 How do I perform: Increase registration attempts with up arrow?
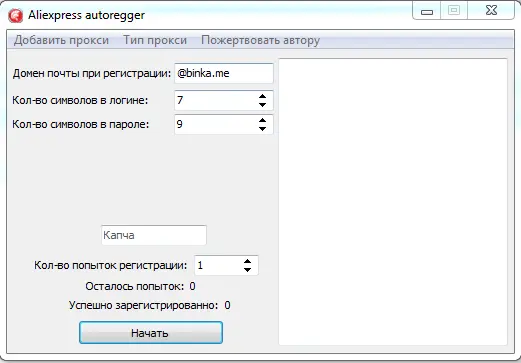pos(247,261)
